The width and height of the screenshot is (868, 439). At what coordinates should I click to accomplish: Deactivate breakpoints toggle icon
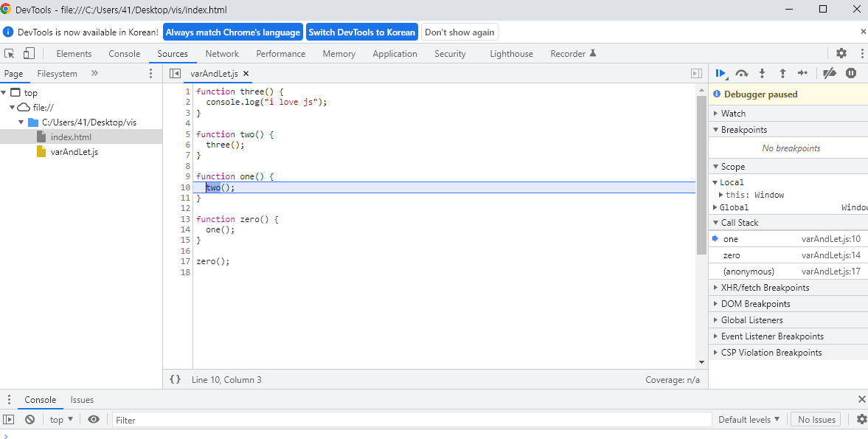829,73
